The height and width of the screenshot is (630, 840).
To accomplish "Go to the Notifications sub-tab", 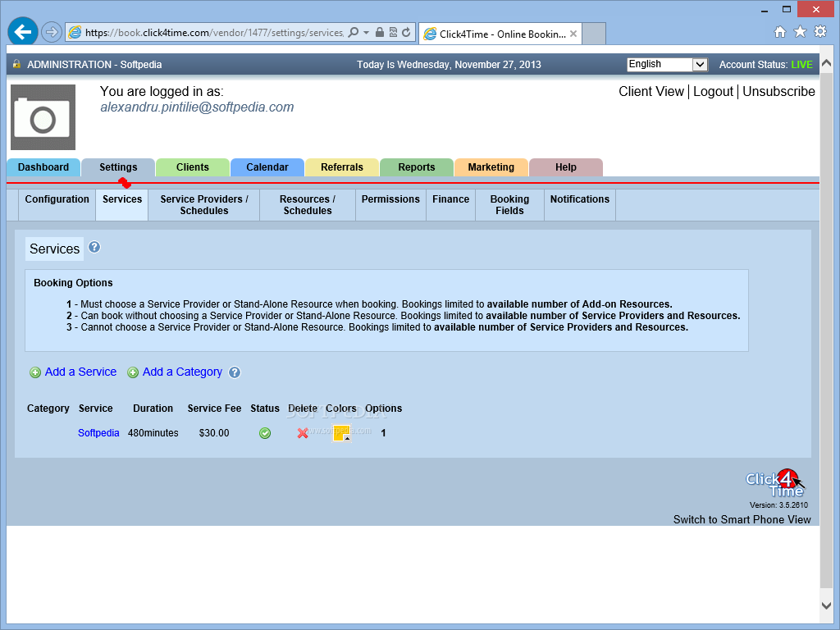I will [x=580, y=204].
